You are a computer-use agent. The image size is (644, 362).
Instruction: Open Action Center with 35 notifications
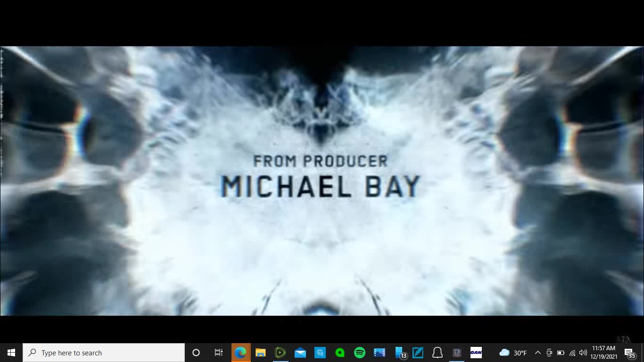pyautogui.click(x=630, y=353)
